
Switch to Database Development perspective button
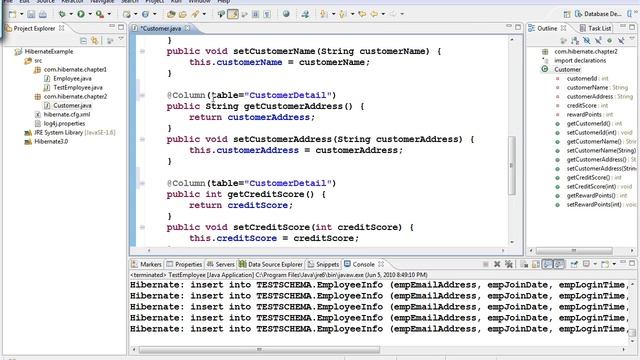click(598, 14)
